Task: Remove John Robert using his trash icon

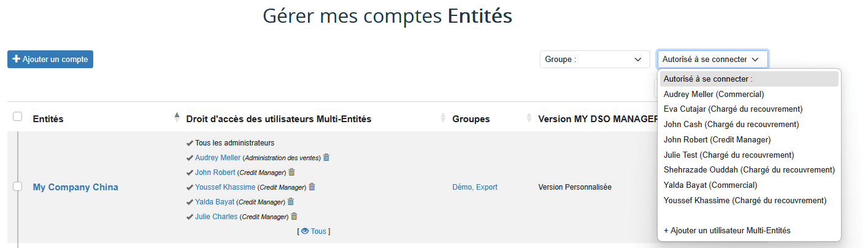Action: pos(291,172)
